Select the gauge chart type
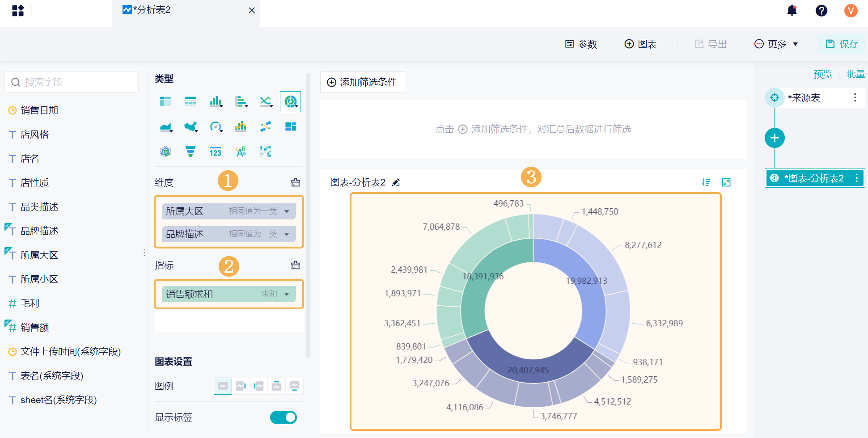The image size is (868, 438). (x=216, y=127)
